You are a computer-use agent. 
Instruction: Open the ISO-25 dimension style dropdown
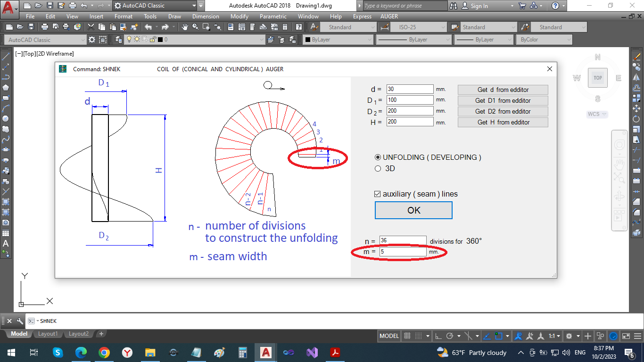417,27
